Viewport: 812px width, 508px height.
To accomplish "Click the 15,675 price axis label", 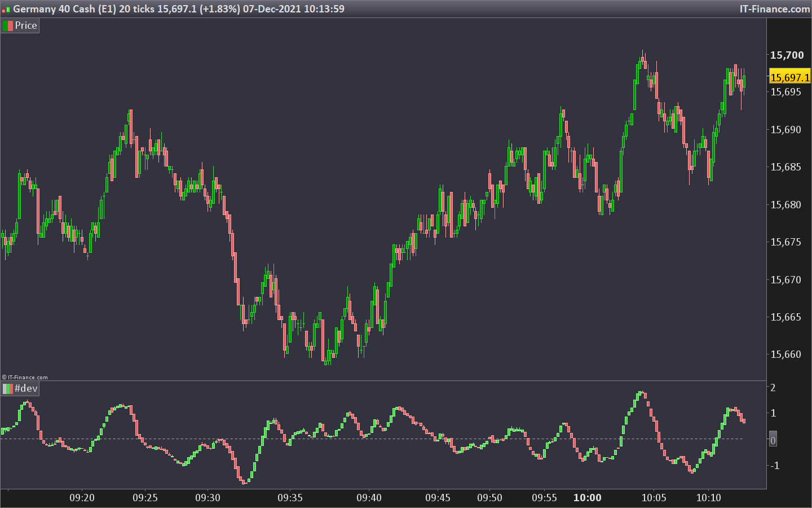I will click(785, 242).
